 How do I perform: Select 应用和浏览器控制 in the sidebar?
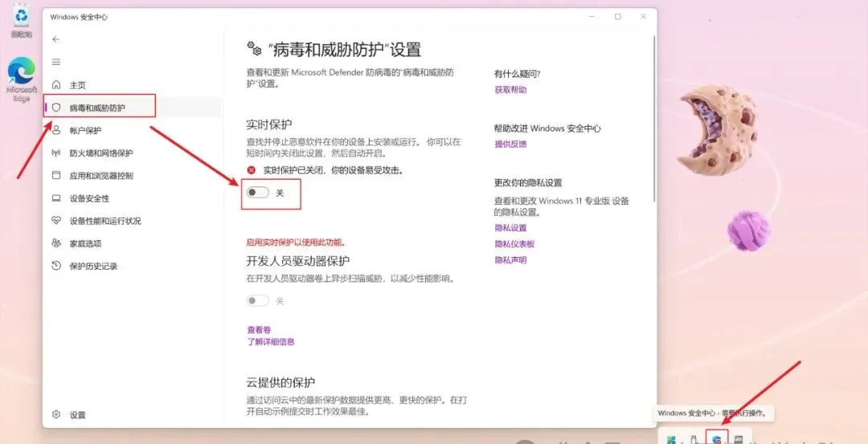point(101,176)
